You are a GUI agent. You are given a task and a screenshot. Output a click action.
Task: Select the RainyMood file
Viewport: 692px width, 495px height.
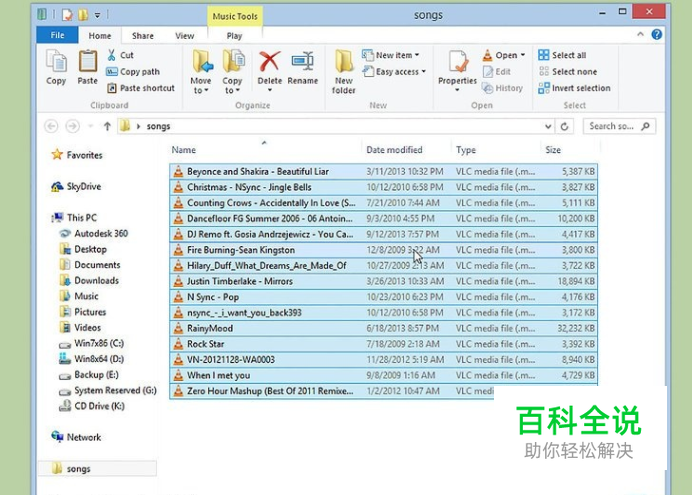(383, 328)
